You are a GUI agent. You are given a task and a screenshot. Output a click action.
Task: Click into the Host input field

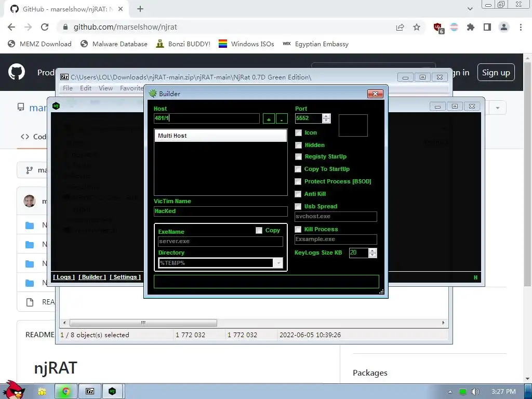pos(207,118)
